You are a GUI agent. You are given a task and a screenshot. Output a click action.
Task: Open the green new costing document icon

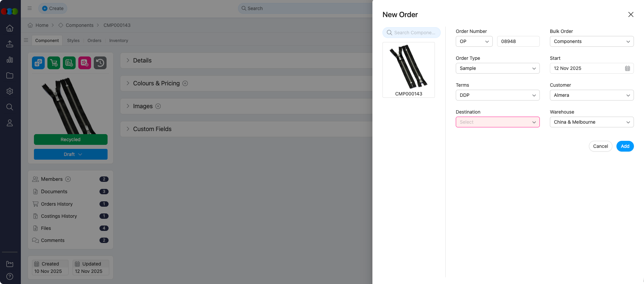click(x=69, y=63)
